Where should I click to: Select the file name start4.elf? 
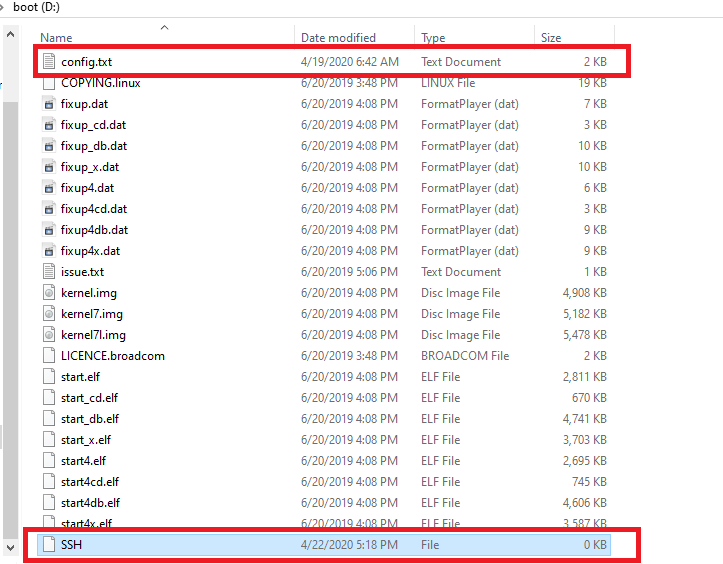83,461
